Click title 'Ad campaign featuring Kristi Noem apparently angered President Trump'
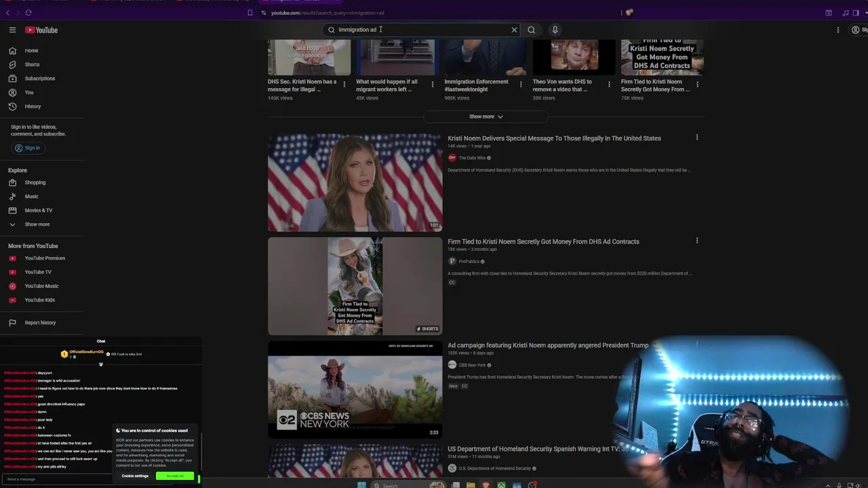The width and height of the screenshot is (868, 488). 548,345
